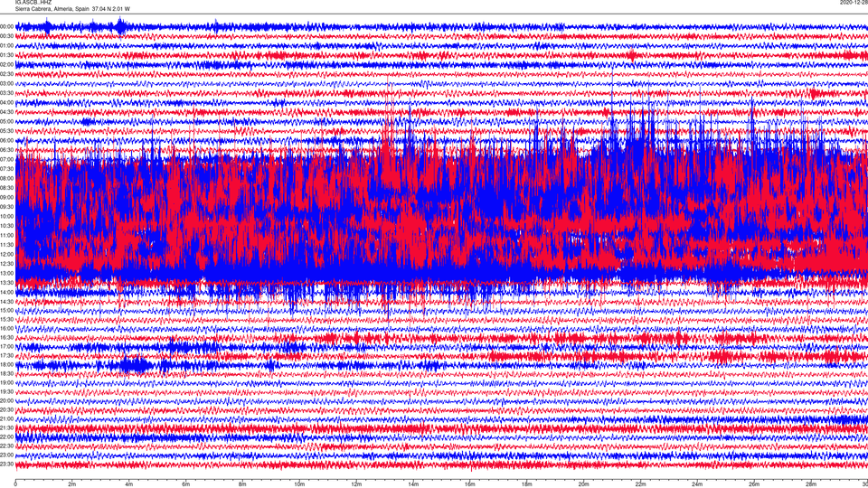Pick the 09:00 time row label
This screenshot has width=868, height=488.
click(x=7, y=197)
